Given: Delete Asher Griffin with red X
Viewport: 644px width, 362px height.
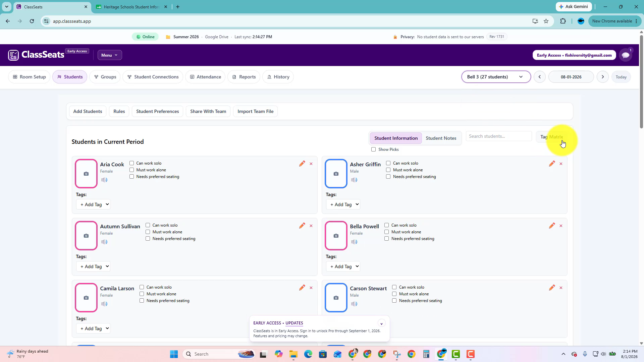Looking at the screenshot, I should tap(561, 164).
